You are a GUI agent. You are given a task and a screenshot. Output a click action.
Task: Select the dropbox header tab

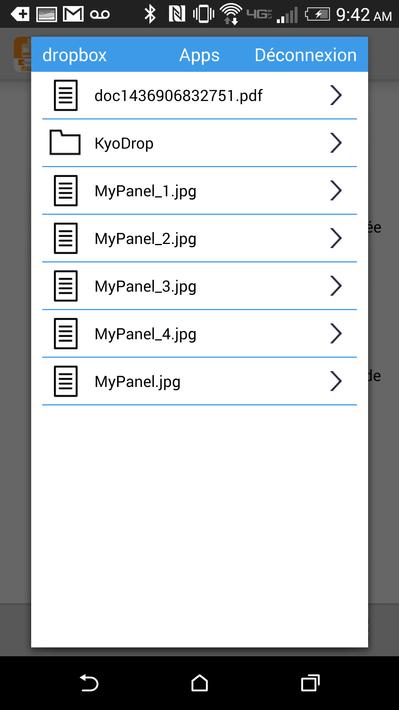tap(74, 55)
